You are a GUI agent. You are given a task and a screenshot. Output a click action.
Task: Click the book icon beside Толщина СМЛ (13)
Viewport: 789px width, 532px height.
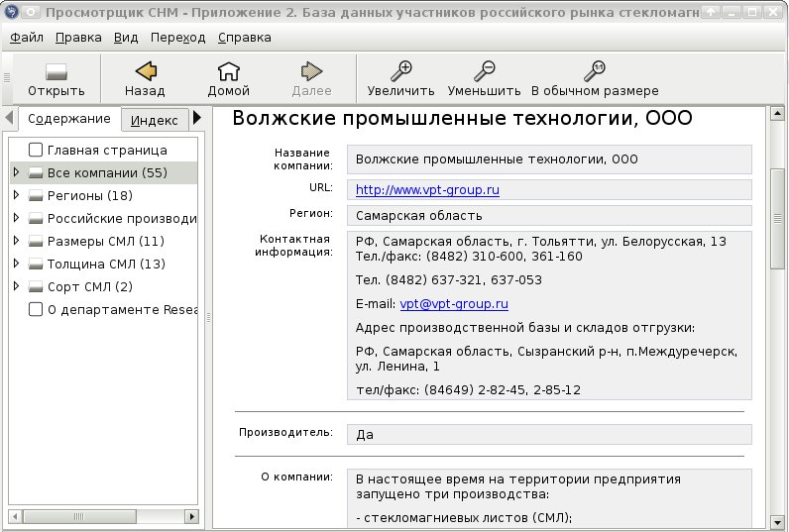36,265
